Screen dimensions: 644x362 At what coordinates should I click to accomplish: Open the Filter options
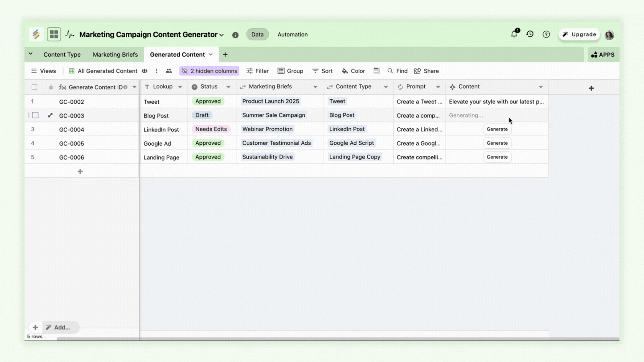(258, 71)
